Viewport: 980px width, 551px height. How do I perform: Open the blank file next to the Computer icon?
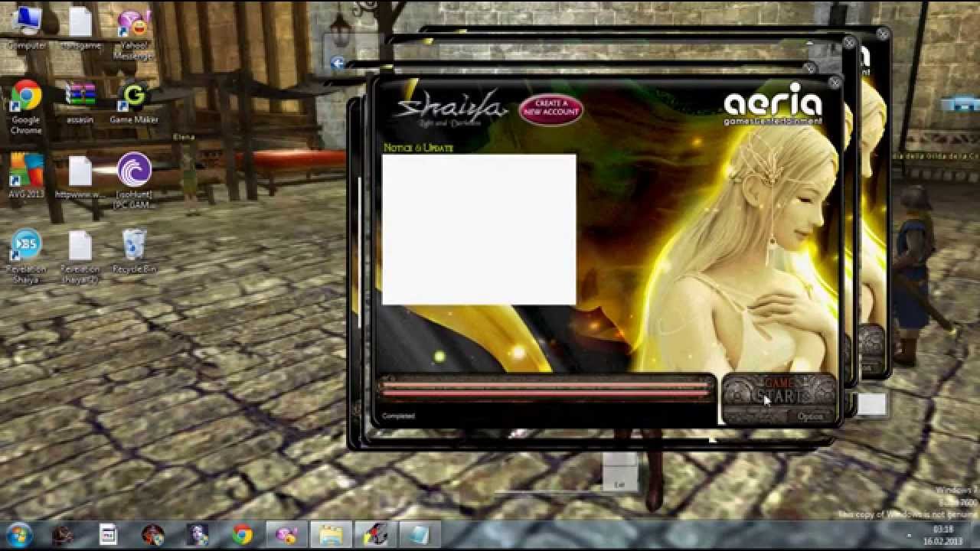click(80, 28)
